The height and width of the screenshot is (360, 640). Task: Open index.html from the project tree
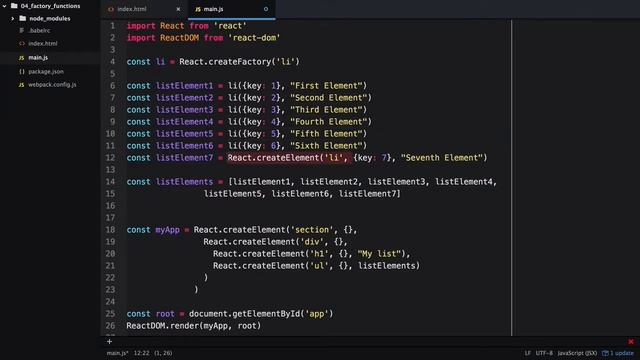(43, 43)
